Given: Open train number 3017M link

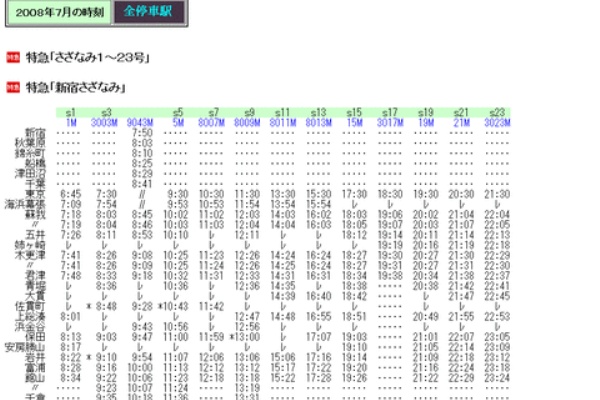Looking at the screenshot, I should click(390, 122).
